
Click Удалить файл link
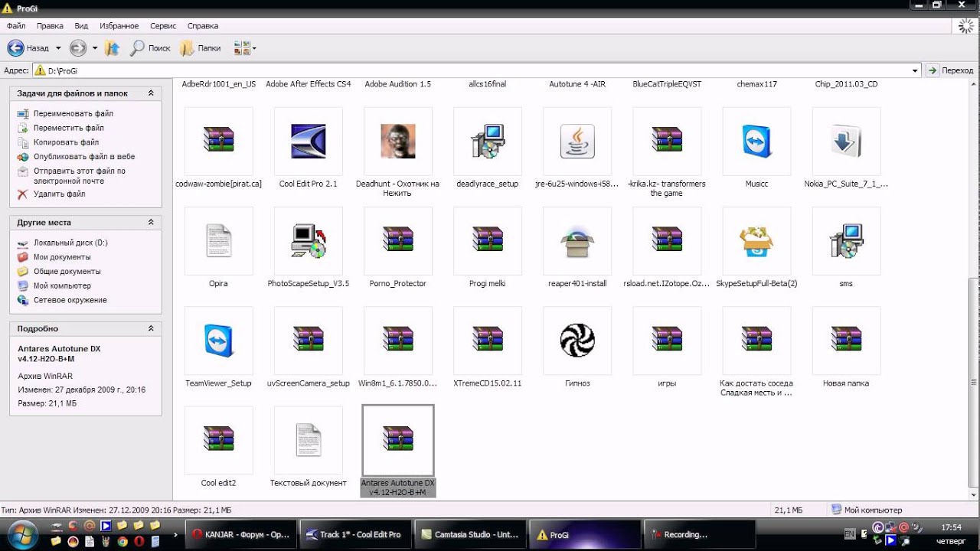pos(60,194)
